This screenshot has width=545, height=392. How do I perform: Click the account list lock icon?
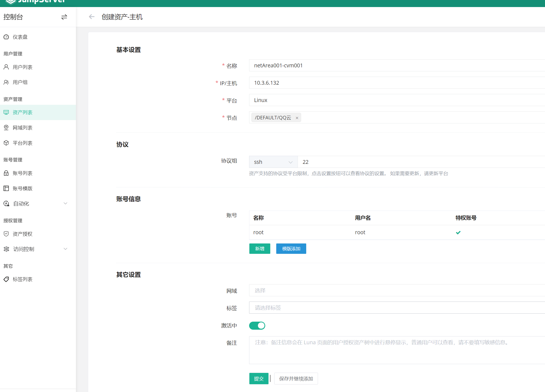[x=6, y=173]
